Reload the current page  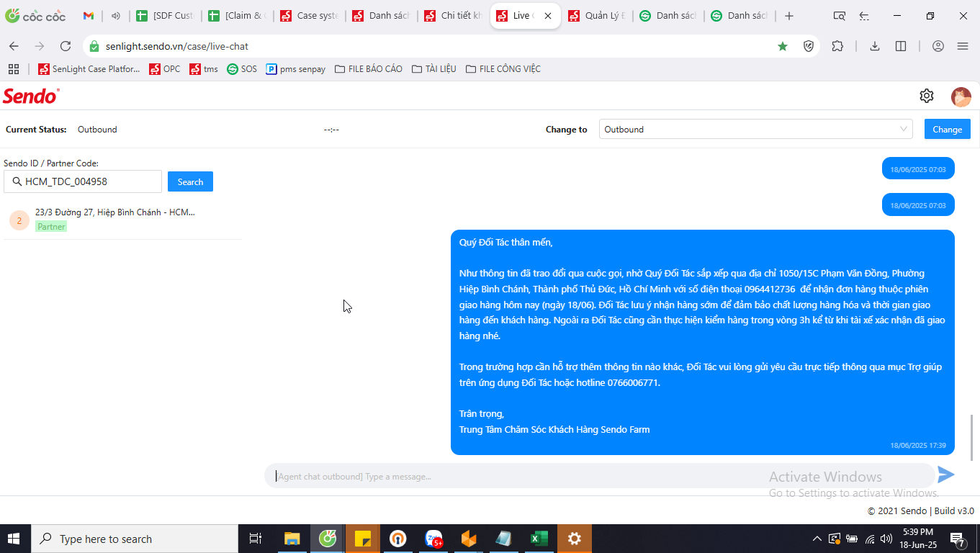pyautogui.click(x=66, y=46)
